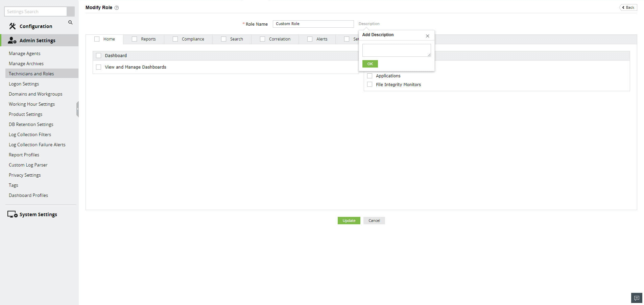
Task: Click the System Settings monitor icon
Action: click(x=13, y=214)
